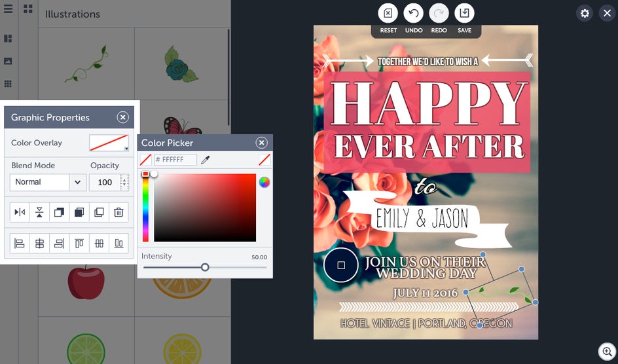Align graphic to left edge
Viewport: 618px width, 364px height.
click(20, 244)
